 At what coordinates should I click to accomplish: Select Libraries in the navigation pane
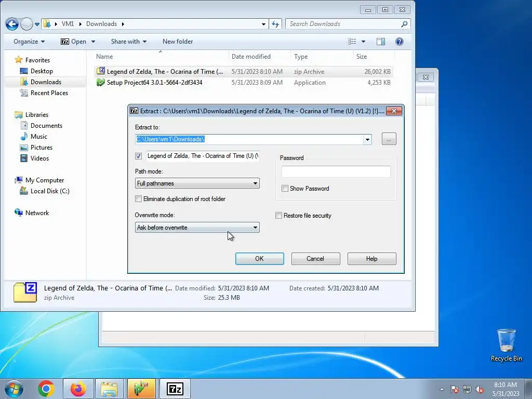(x=37, y=115)
